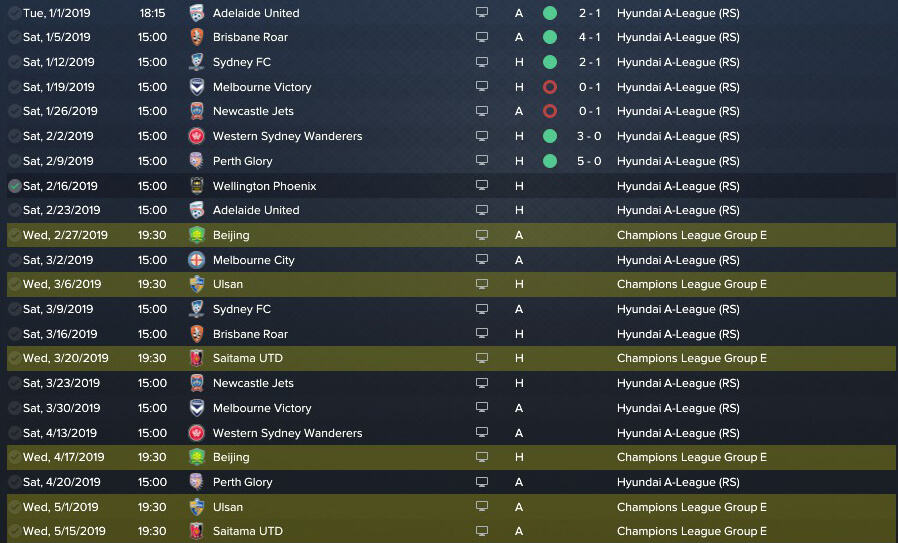Click the TV monitor icon for Melbourne City match
The height and width of the screenshot is (543, 898).
point(482,259)
